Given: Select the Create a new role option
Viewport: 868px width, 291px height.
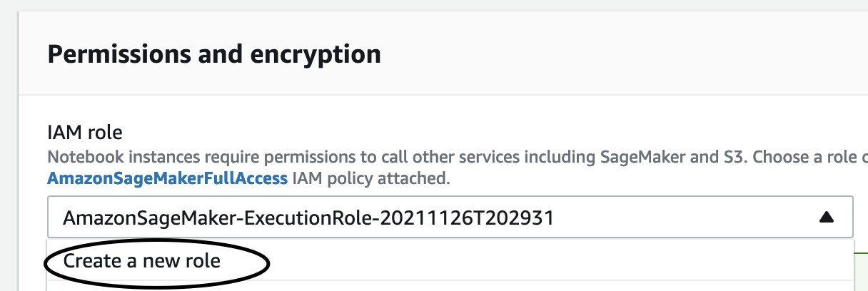Looking at the screenshot, I should click(142, 261).
